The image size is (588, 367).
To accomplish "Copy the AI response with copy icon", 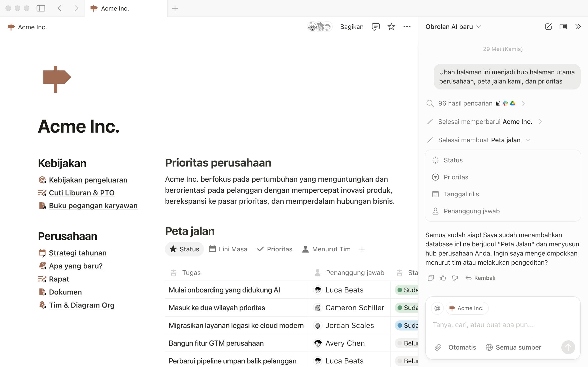I will [x=431, y=278].
